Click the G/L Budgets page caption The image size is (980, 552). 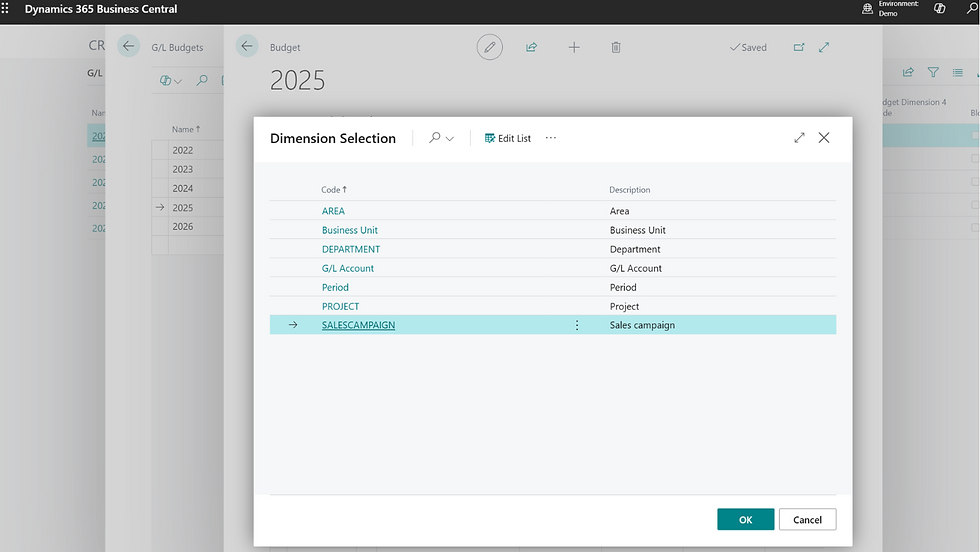pos(177,48)
